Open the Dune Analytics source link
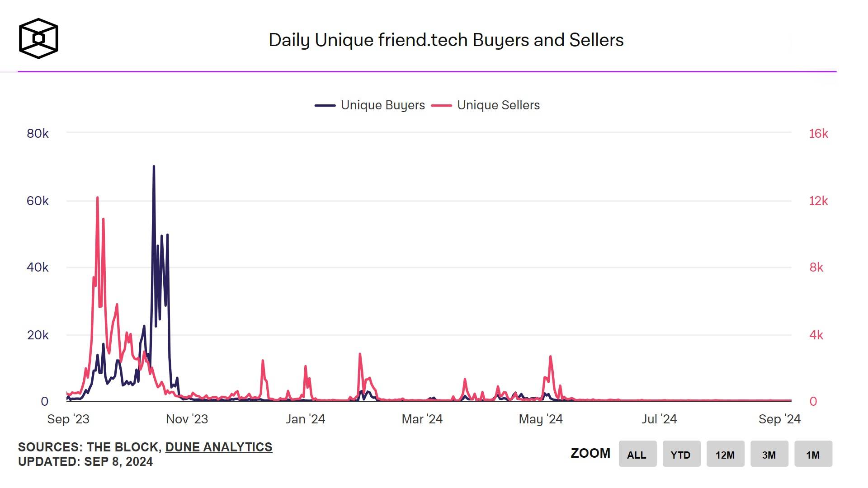 click(219, 447)
